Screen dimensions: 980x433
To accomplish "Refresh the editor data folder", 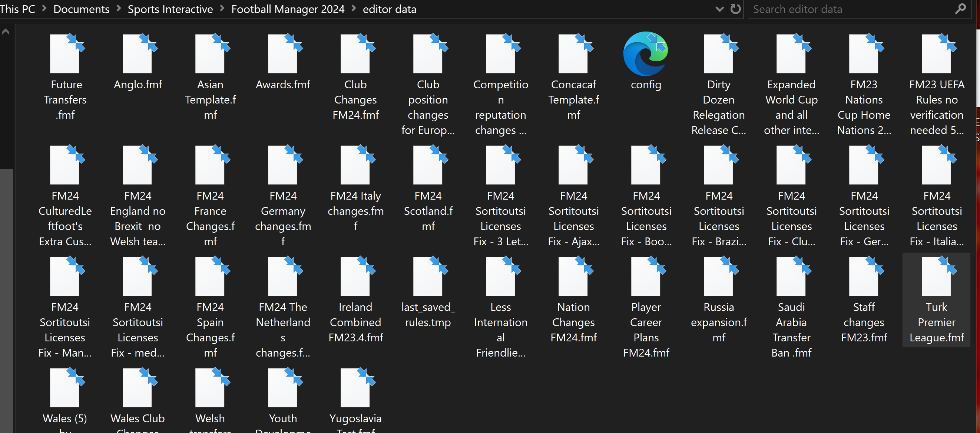I will tap(736, 9).
